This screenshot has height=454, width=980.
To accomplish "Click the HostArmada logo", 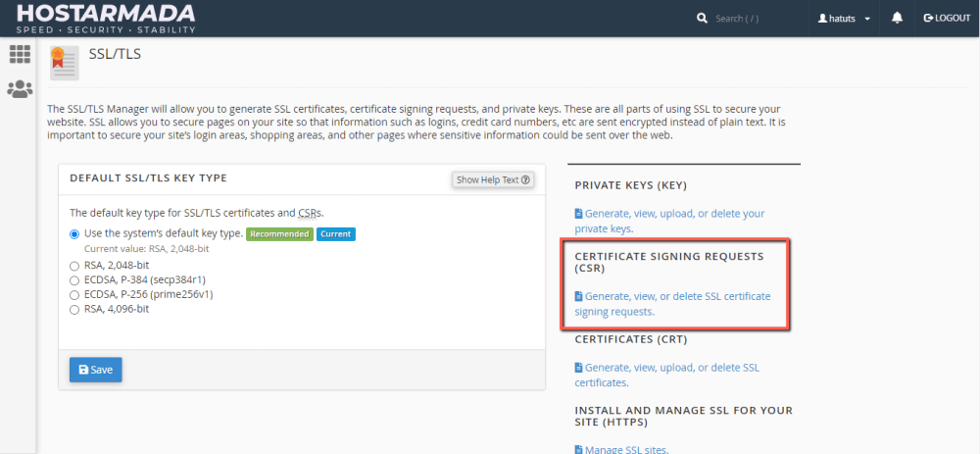I will [x=106, y=18].
